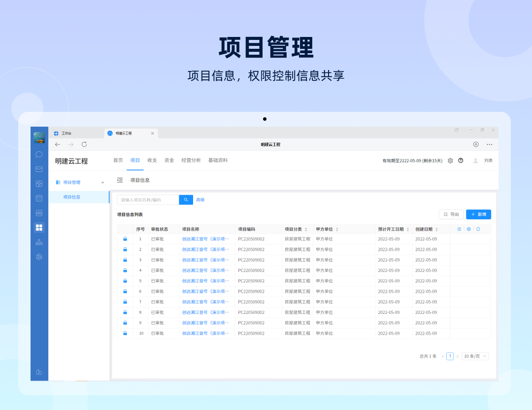The width and height of the screenshot is (532, 410).
Task: Open the user profile 刘勇
Action: coord(488,161)
